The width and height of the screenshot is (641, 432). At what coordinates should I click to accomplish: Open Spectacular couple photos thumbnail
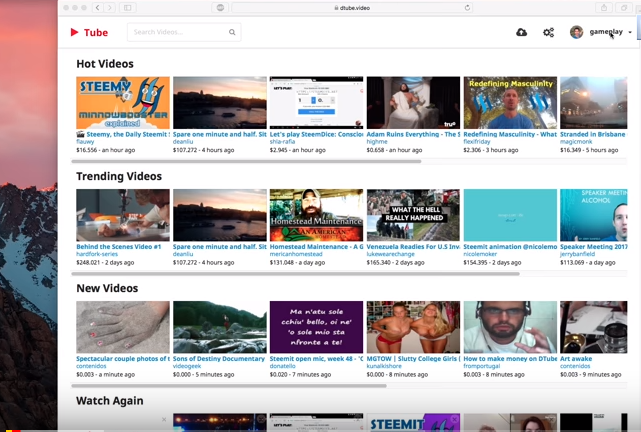coord(123,327)
